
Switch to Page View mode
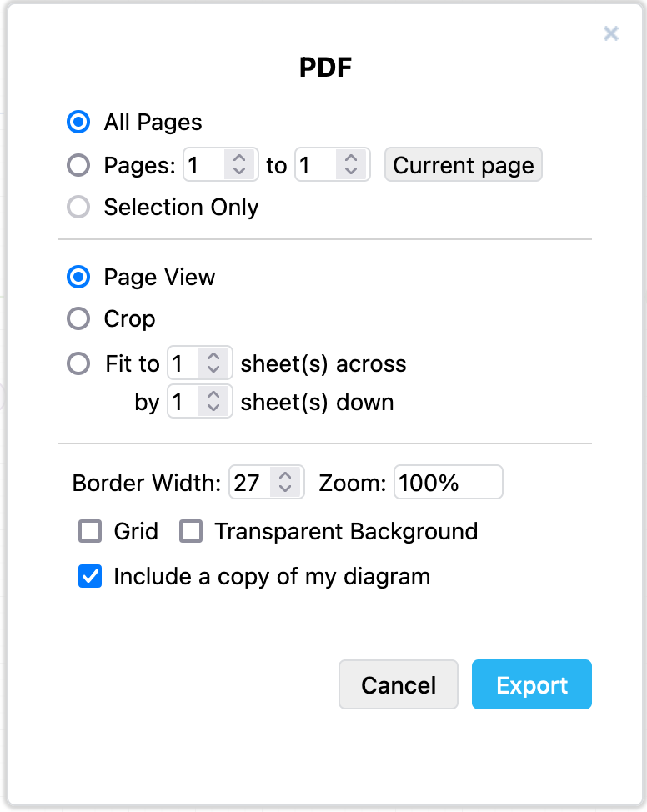tap(78, 277)
